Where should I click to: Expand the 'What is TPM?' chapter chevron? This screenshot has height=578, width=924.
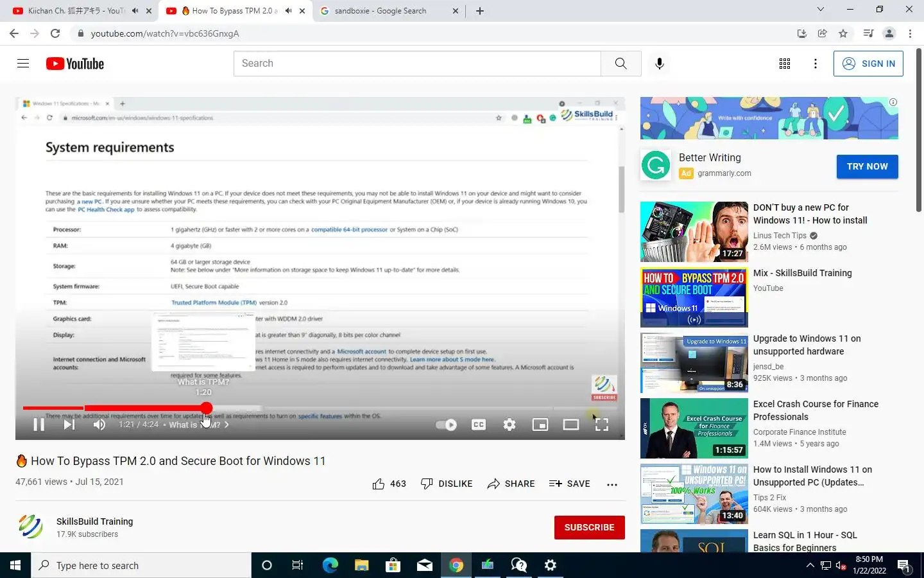227,425
